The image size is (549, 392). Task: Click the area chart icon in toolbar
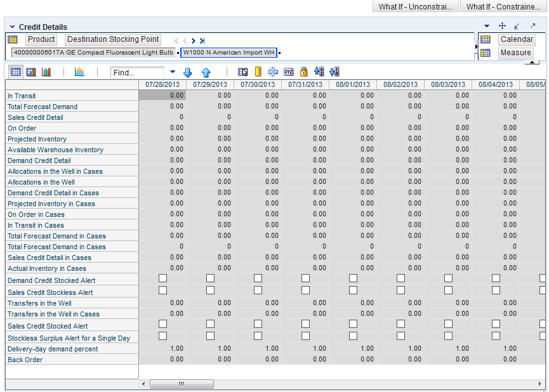click(x=79, y=72)
